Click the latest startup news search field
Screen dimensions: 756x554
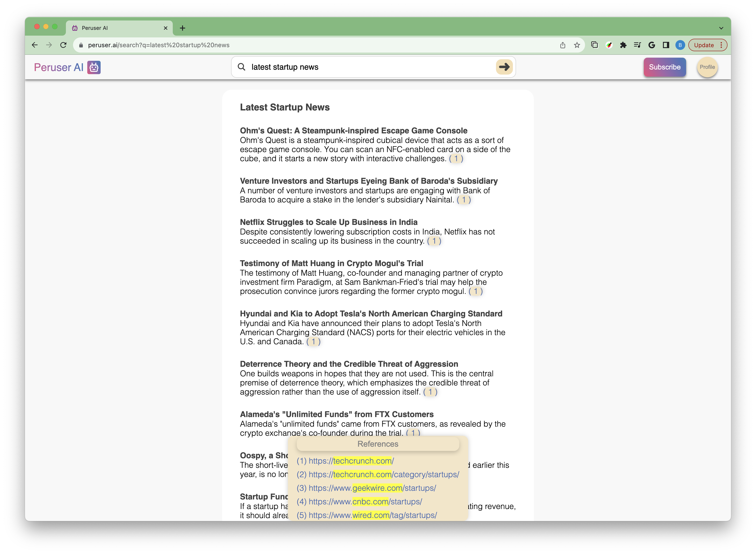point(369,67)
